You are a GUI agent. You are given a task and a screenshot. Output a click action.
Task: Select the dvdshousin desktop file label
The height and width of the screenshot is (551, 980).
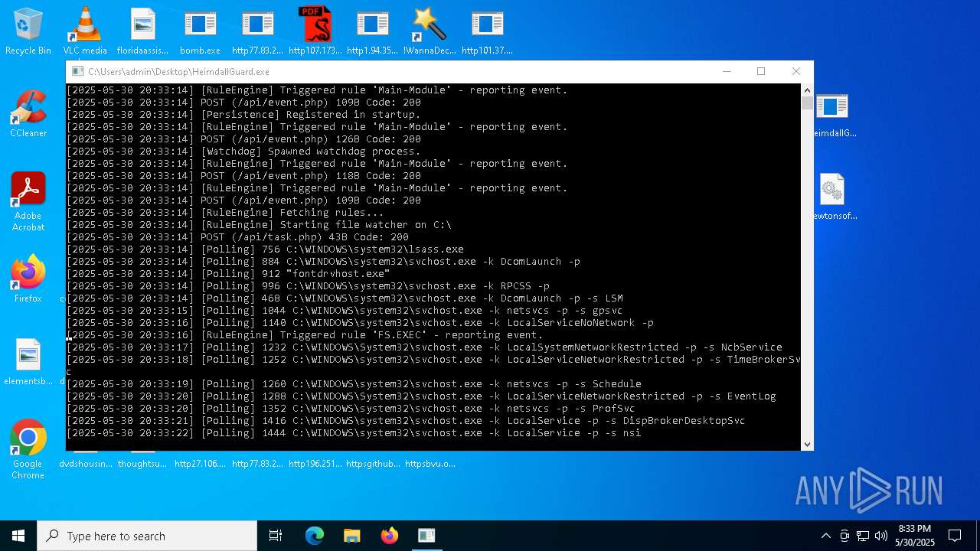pos(86,464)
